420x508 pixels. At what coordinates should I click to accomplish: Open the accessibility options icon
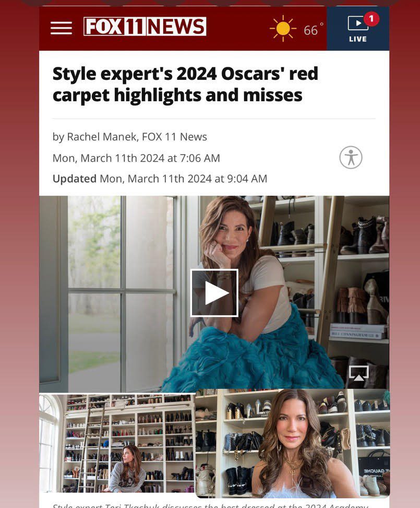click(351, 158)
